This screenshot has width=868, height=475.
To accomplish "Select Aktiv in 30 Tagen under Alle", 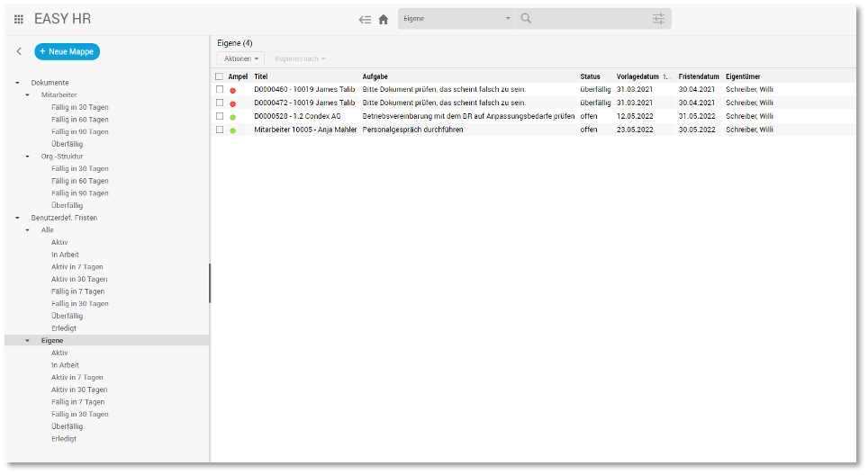I will pos(79,279).
